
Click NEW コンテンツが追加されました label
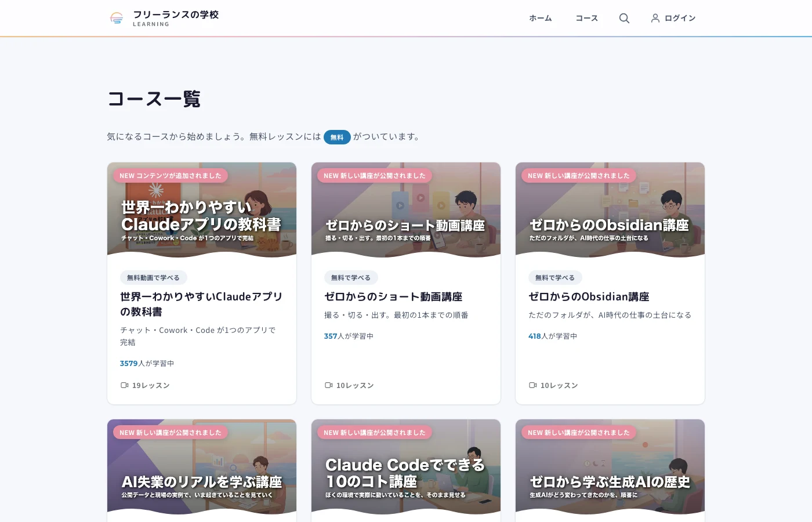171,176
